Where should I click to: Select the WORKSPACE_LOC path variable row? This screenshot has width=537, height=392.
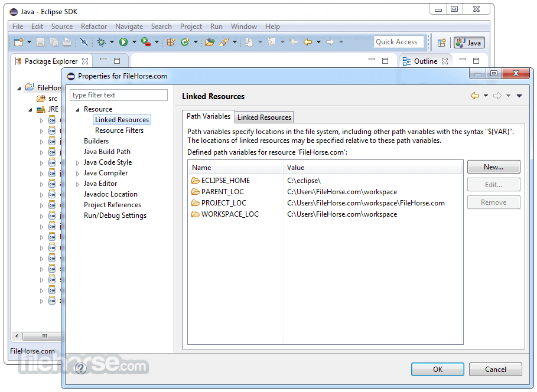coord(326,214)
